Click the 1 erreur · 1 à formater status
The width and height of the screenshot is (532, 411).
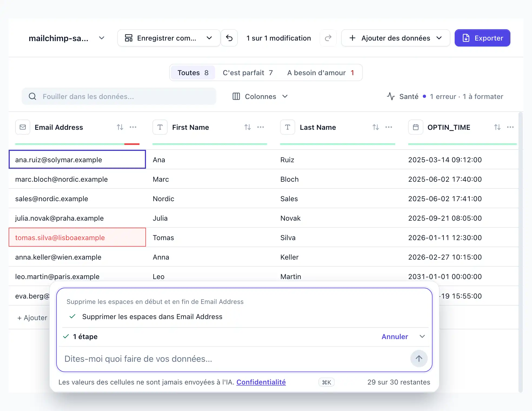466,97
